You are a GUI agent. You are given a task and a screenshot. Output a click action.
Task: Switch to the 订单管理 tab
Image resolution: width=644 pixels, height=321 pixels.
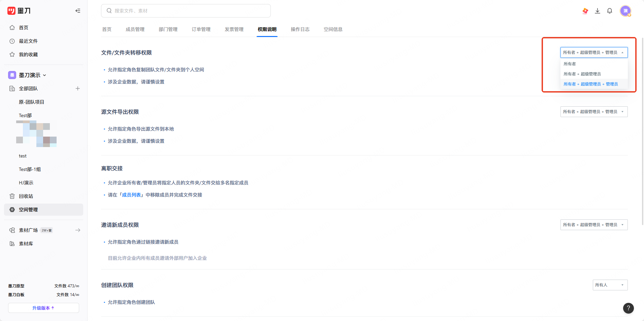click(x=201, y=29)
